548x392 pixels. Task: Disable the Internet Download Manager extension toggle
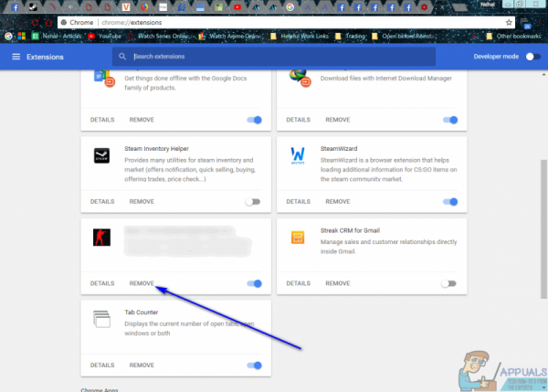click(450, 120)
